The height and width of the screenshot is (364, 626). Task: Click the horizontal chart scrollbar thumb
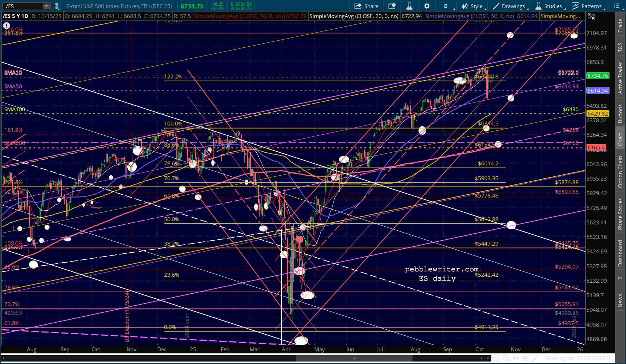click(x=354, y=358)
